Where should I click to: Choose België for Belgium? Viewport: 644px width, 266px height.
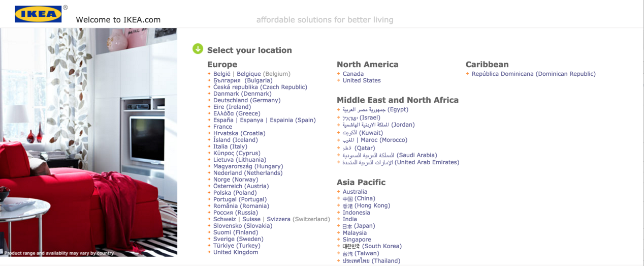click(x=222, y=74)
